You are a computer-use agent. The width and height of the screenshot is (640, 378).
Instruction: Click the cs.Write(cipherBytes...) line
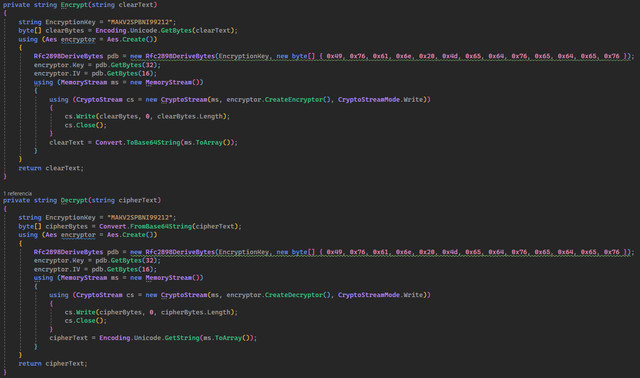151,312
